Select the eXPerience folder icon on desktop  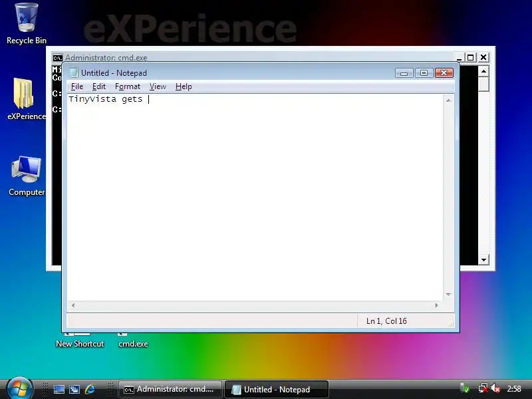point(26,98)
